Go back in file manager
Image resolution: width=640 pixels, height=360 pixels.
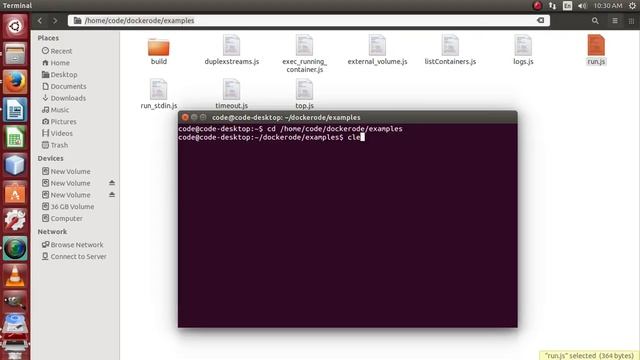click(40, 20)
